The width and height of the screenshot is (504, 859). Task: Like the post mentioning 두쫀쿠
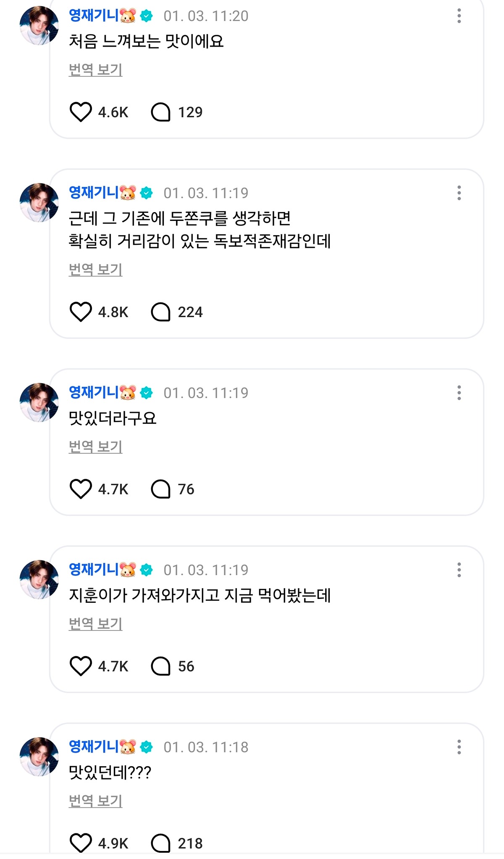[80, 312]
